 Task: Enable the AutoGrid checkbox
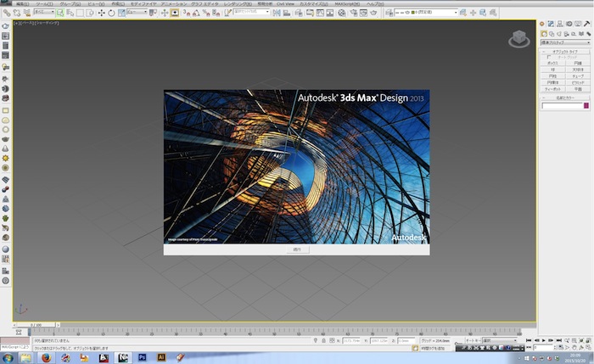[549, 57]
